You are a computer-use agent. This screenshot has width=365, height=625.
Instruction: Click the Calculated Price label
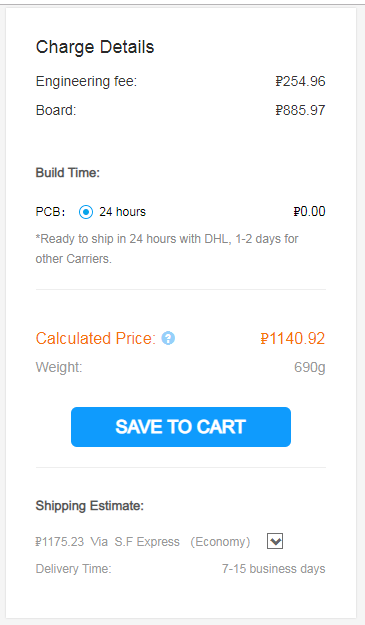[x=96, y=338]
